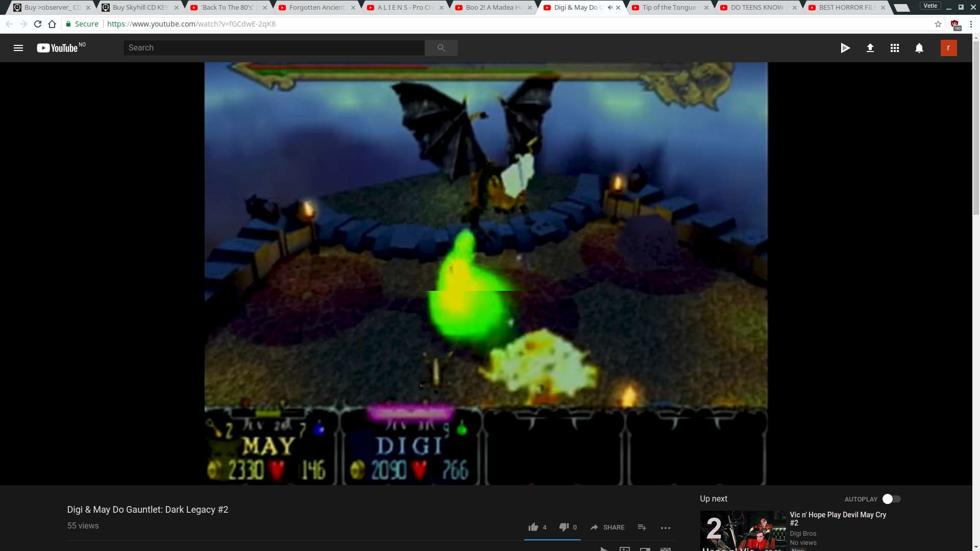Bookmark this page with the star
Image resolution: width=980 pixels, height=551 pixels.
tap(938, 24)
